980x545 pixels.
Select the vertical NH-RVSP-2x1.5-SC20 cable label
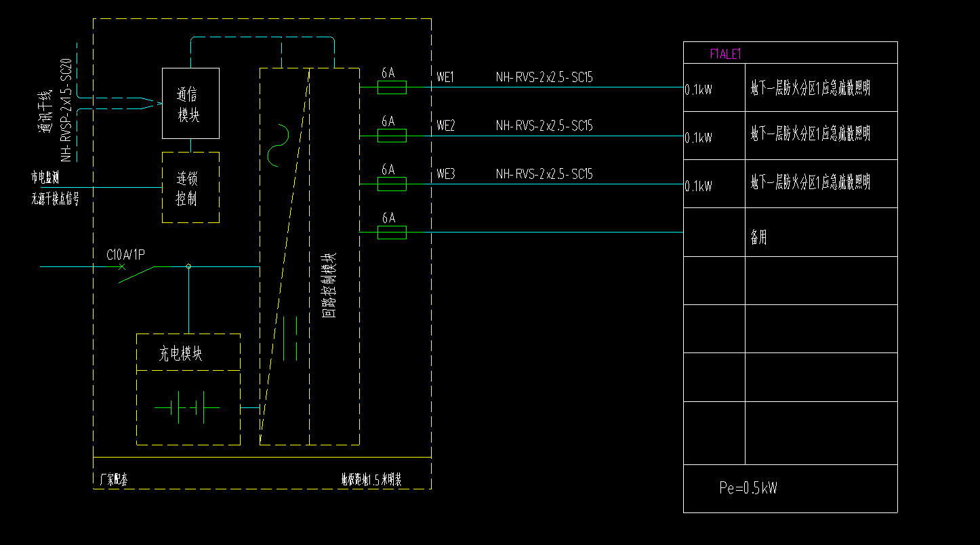click(66, 110)
